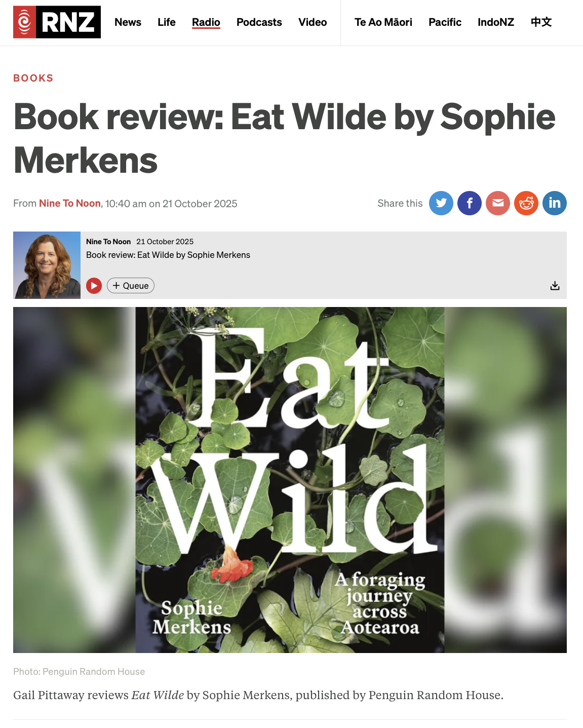Select the Radio tab
Image resolution: width=583 pixels, height=728 pixels.
click(x=206, y=22)
